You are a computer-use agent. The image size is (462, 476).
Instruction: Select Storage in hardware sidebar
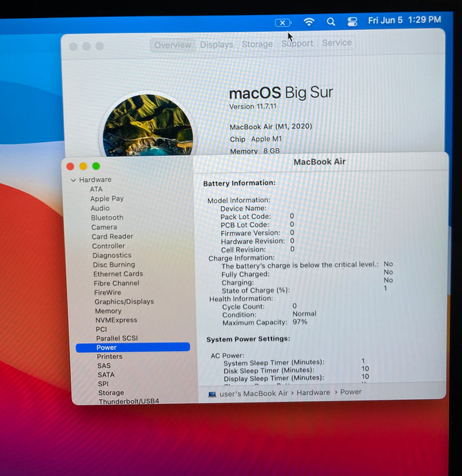[x=111, y=393]
